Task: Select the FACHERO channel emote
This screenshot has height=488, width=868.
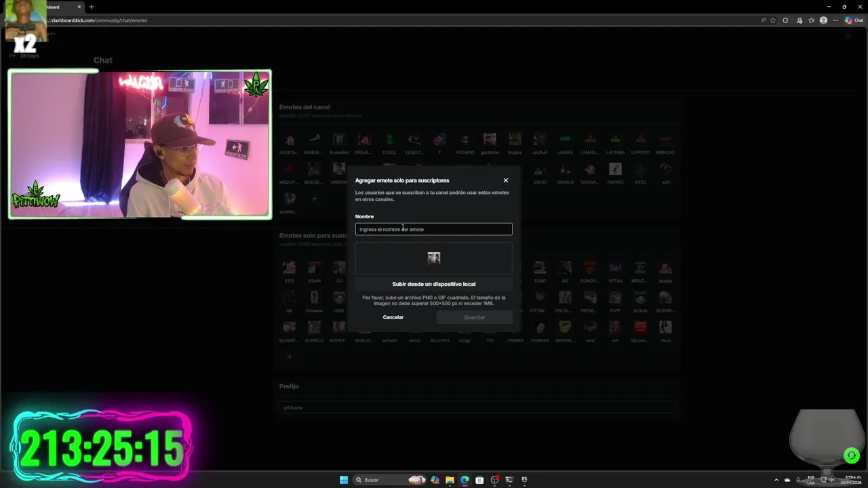Action: point(465,144)
